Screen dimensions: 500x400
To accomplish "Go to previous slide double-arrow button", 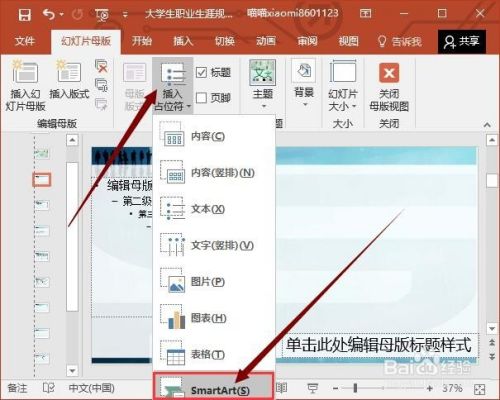I will (492, 342).
